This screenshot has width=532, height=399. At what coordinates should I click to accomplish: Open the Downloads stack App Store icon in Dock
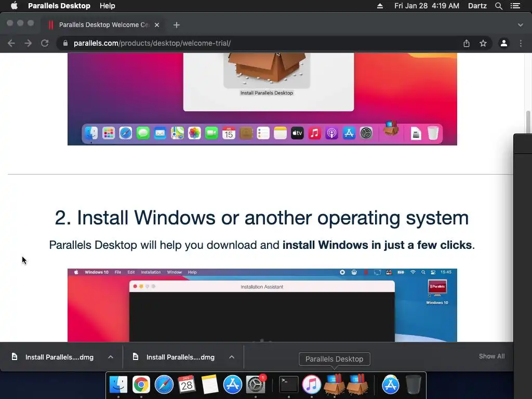391,384
